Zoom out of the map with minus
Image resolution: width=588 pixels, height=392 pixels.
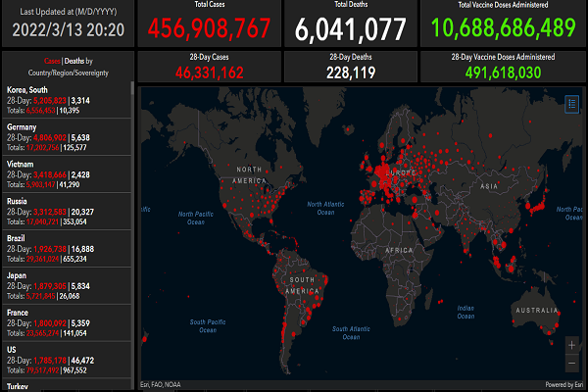tap(571, 364)
